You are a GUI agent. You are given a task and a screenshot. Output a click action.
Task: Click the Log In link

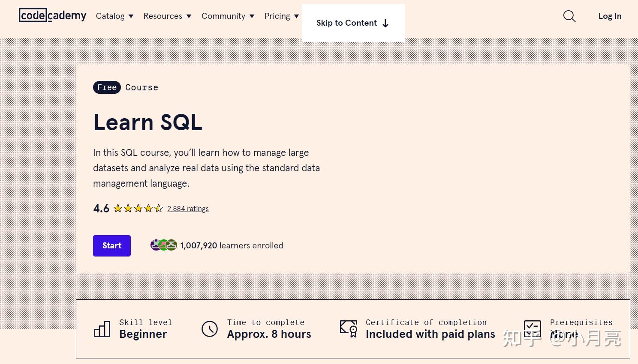click(x=610, y=16)
